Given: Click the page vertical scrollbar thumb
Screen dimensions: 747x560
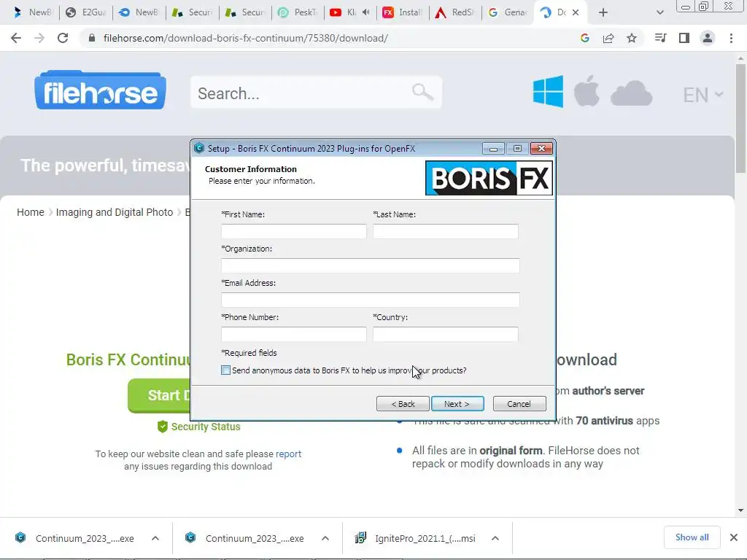Looking at the screenshot, I should click(x=740, y=119).
